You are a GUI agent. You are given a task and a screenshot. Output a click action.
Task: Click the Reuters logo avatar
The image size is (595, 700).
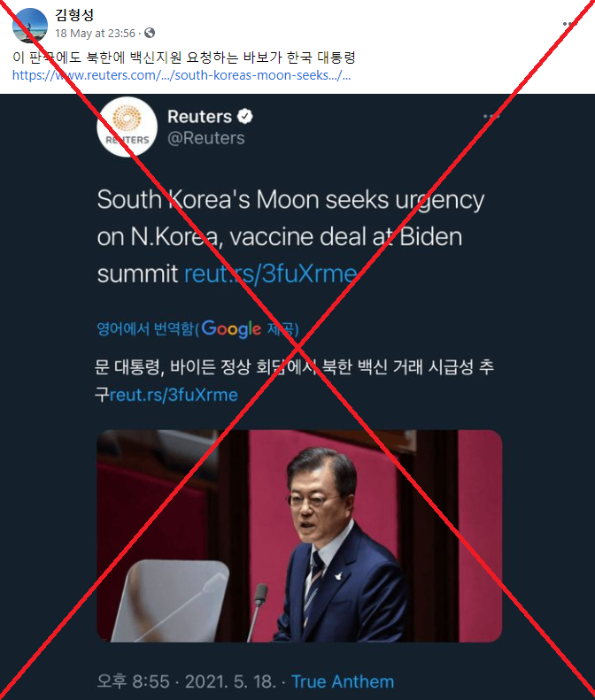coord(127,127)
